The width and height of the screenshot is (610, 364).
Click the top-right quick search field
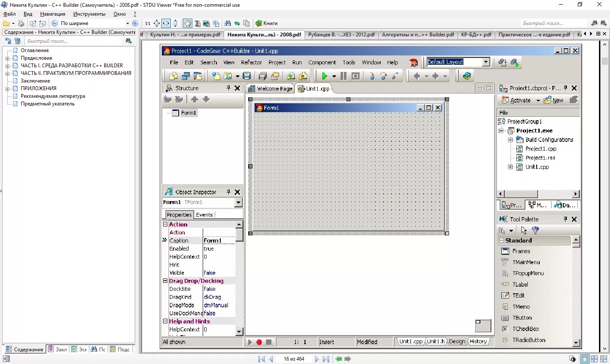click(554, 23)
